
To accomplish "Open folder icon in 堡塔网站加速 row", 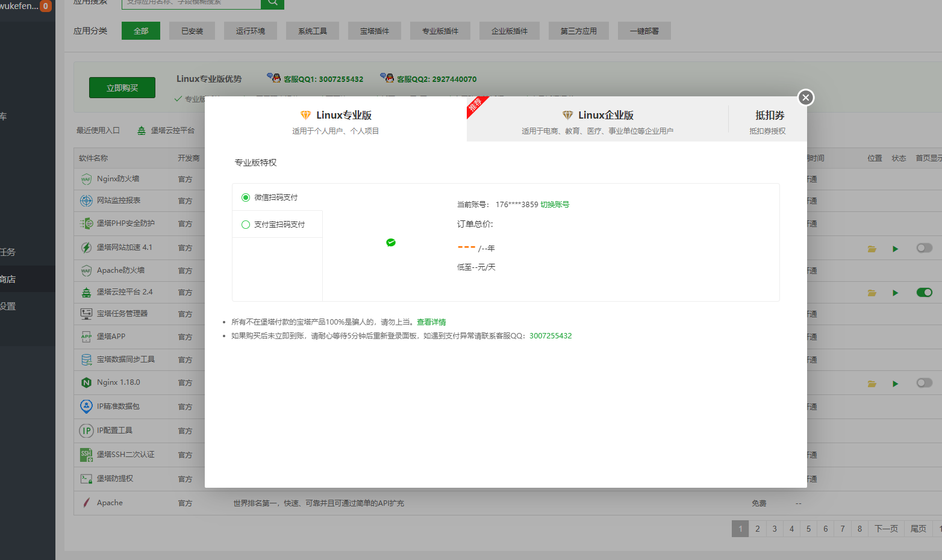I will click(x=872, y=249).
